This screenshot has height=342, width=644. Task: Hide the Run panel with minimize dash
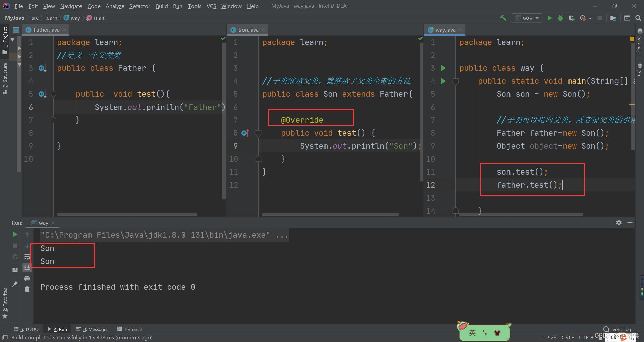click(630, 223)
